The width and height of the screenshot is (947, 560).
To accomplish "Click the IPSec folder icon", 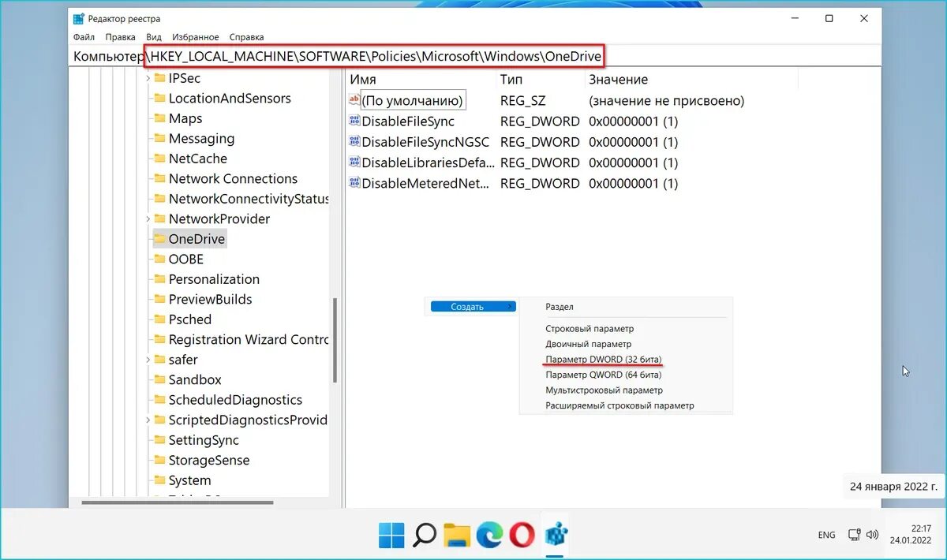I will click(x=159, y=78).
